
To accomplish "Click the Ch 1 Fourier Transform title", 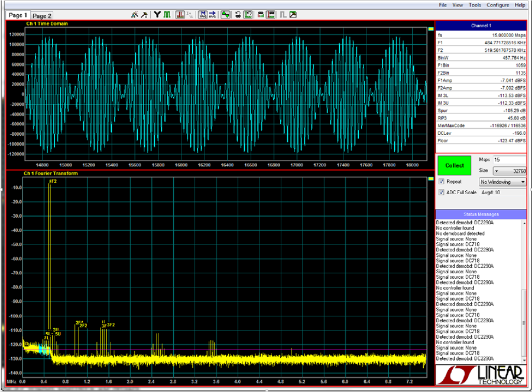I will pos(51,174).
